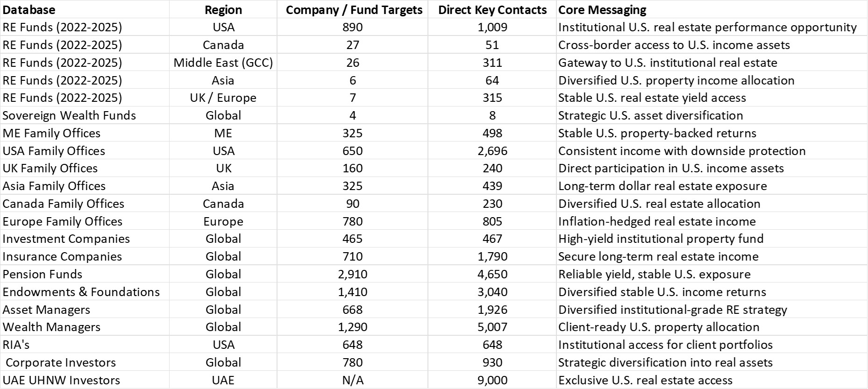Select the RIA's database cell
Viewport: 868px width, 389px height.
tap(16, 345)
